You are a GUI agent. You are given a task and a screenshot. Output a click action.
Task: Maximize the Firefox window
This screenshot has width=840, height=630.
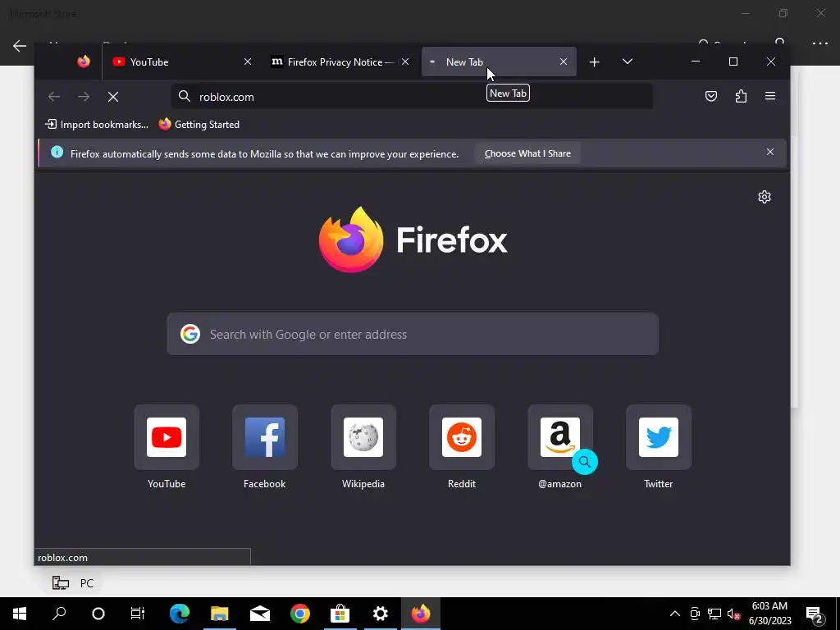pyautogui.click(x=733, y=62)
